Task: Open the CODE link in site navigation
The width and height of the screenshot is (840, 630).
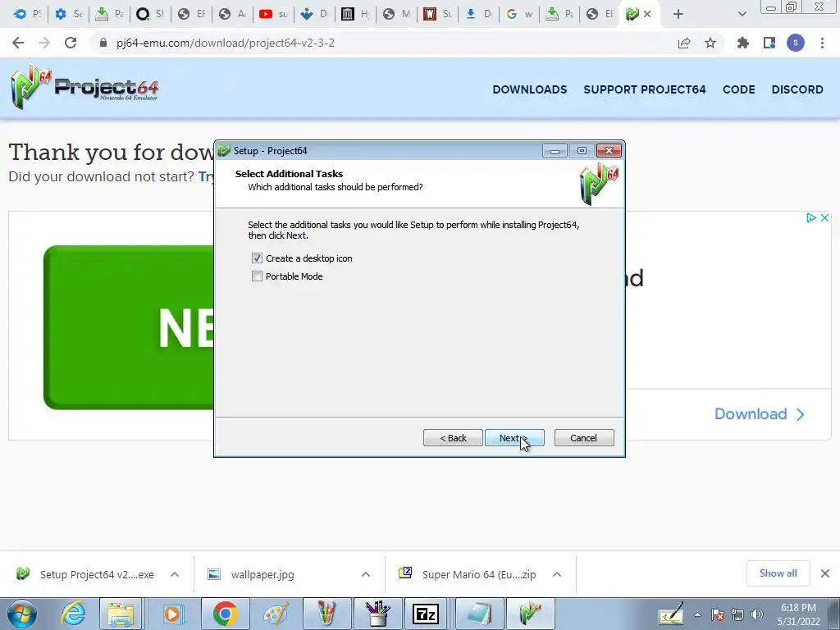Action: coord(739,89)
